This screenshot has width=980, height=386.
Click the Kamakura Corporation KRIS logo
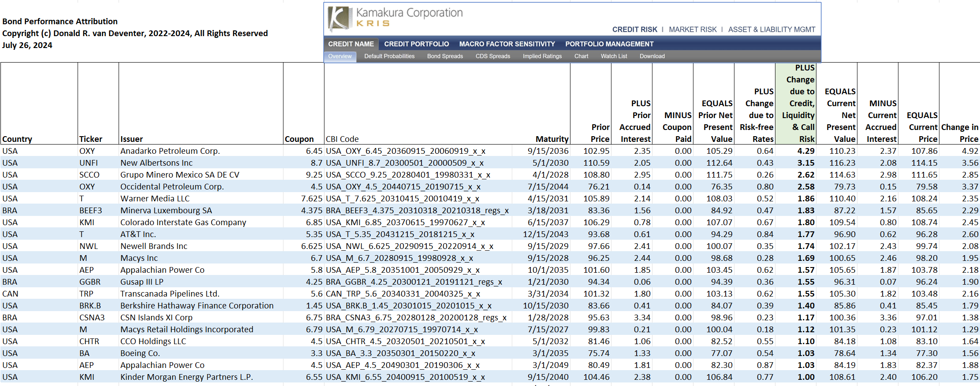[x=395, y=18]
